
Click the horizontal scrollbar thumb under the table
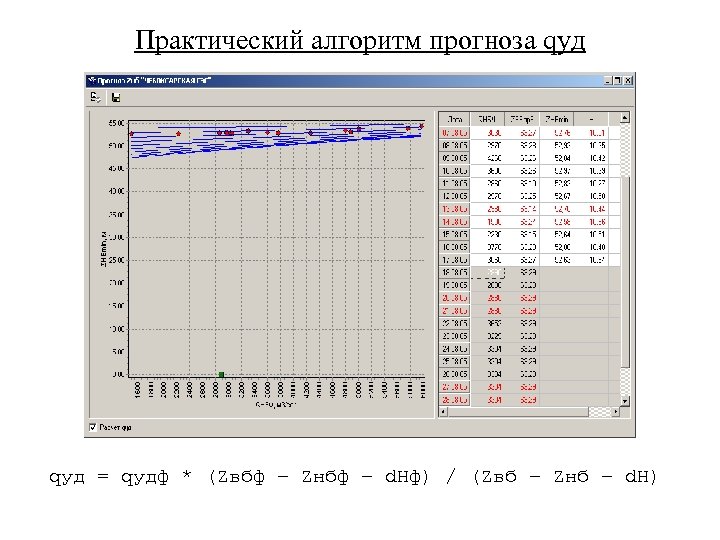518,412
